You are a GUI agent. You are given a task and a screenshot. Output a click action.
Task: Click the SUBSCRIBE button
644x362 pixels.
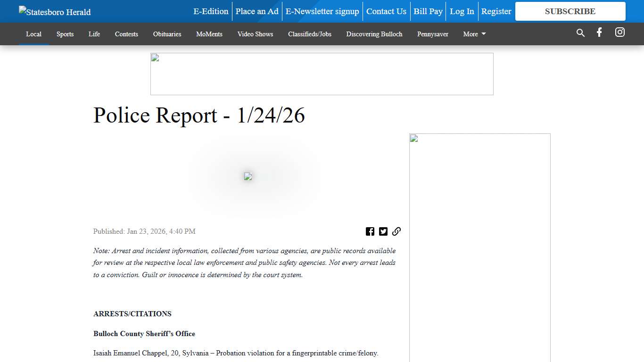tap(570, 11)
